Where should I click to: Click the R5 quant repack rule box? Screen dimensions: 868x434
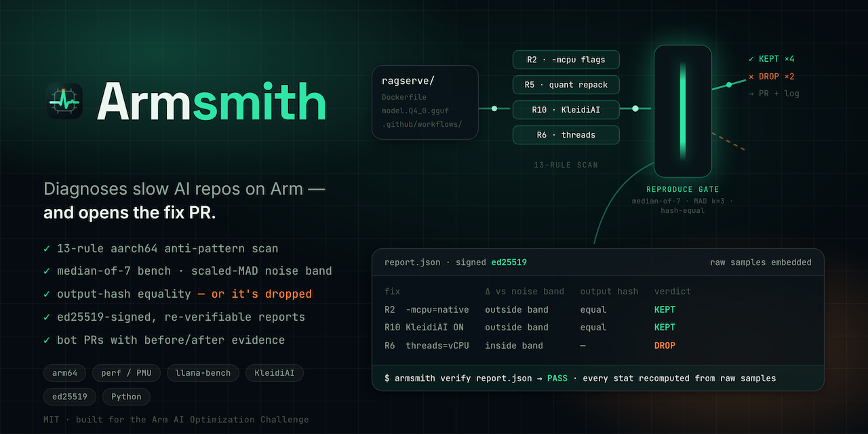pos(566,85)
